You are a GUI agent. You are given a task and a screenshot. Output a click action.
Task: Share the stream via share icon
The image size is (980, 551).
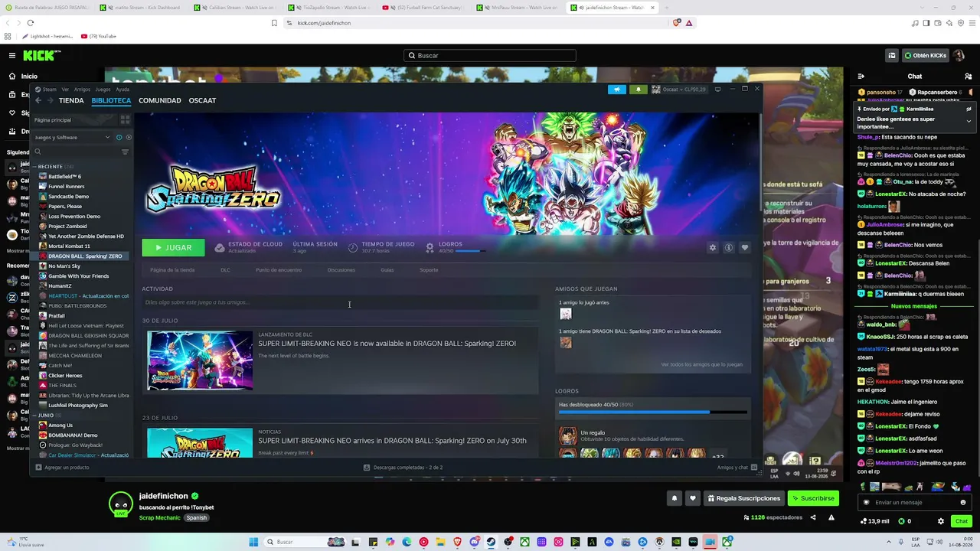(x=813, y=518)
